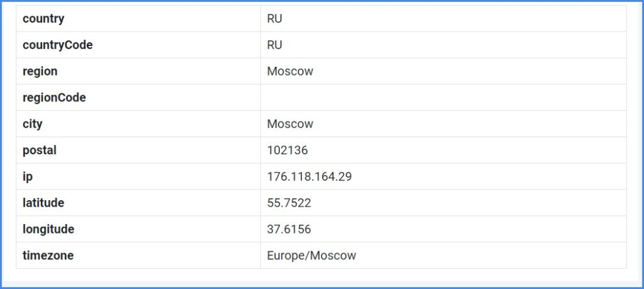Image resolution: width=644 pixels, height=289 pixels.
Task: Click the city label cell
Action: point(138,124)
